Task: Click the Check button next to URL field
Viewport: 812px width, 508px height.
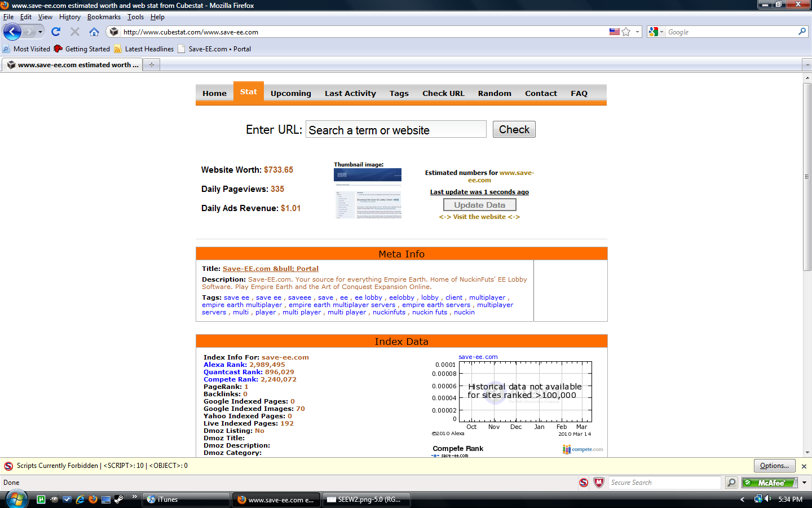Action: coord(514,129)
